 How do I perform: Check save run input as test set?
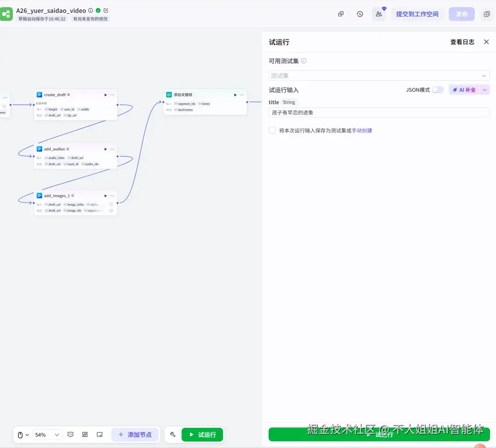click(x=272, y=130)
